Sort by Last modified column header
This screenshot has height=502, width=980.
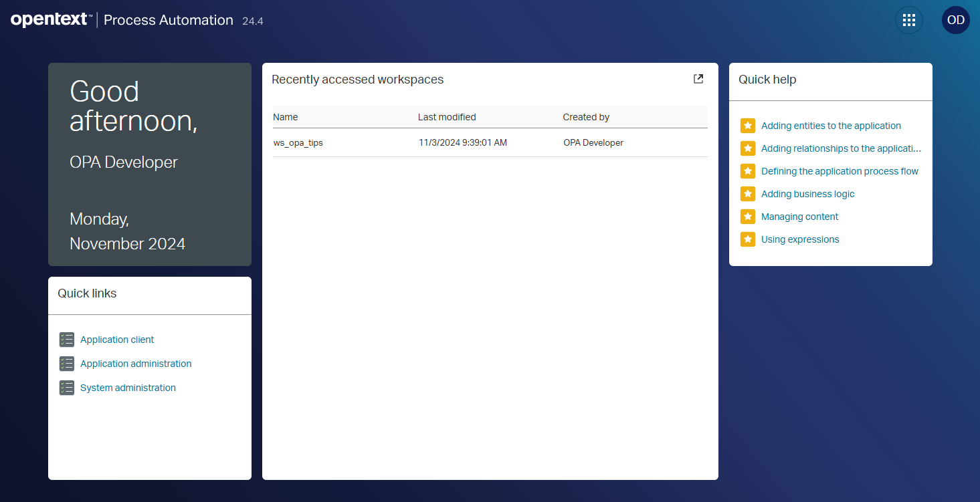pyautogui.click(x=447, y=117)
